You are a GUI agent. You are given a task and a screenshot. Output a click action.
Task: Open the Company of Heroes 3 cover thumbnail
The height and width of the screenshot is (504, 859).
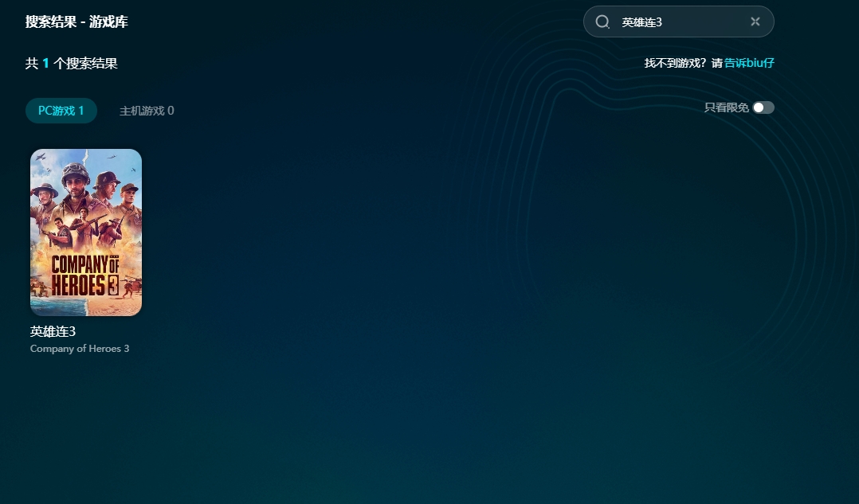(86, 232)
